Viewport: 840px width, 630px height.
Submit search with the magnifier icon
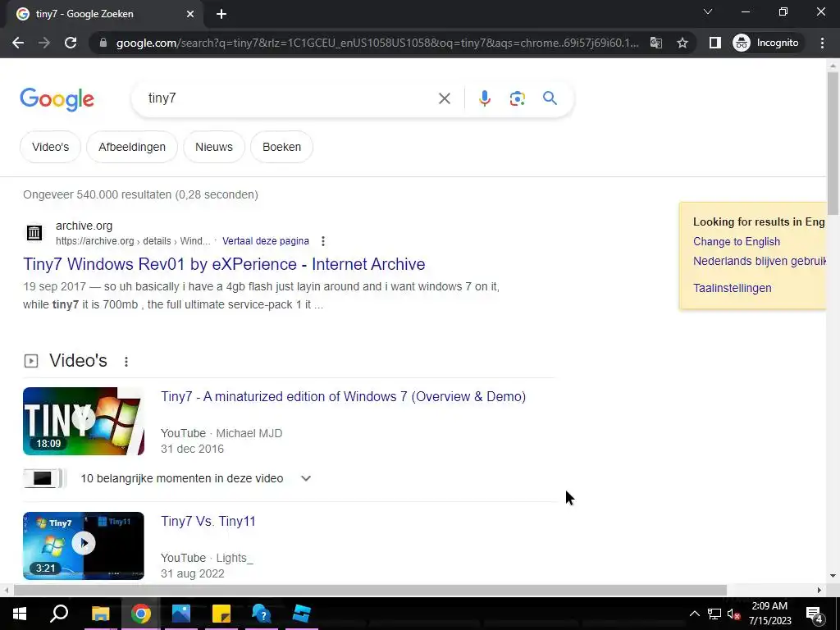[550, 98]
